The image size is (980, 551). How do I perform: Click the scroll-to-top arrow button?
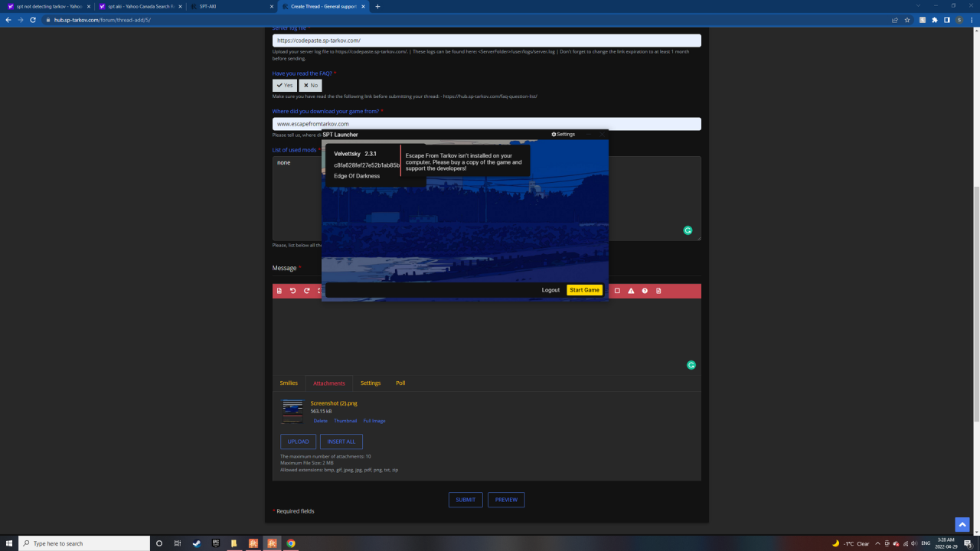962,524
